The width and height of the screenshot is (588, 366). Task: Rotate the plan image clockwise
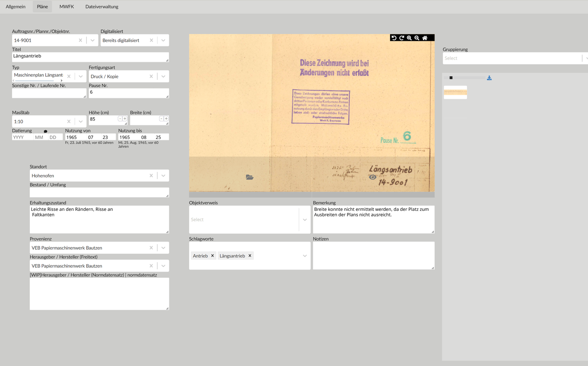pyautogui.click(x=401, y=38)
